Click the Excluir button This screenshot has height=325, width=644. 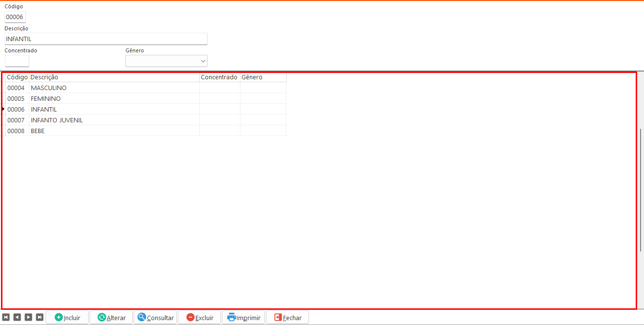coord(199,317)
